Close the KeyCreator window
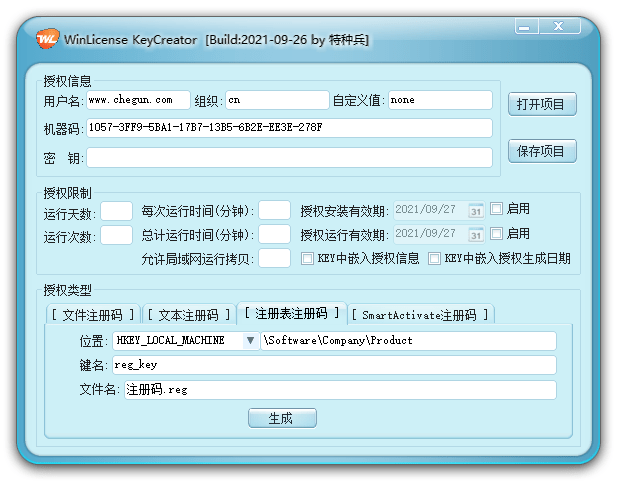Viewport: 617px width, 481px height. click(x=560, y=26)
